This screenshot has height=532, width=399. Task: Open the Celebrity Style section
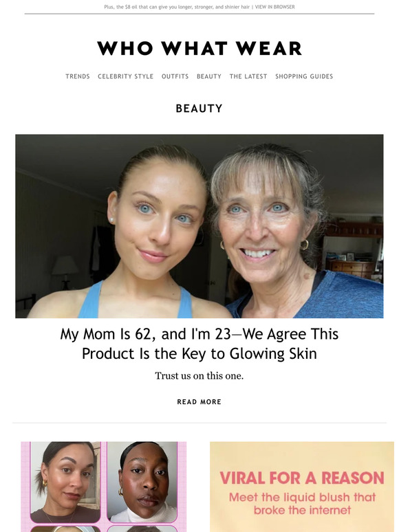click(x=126, y=76)
